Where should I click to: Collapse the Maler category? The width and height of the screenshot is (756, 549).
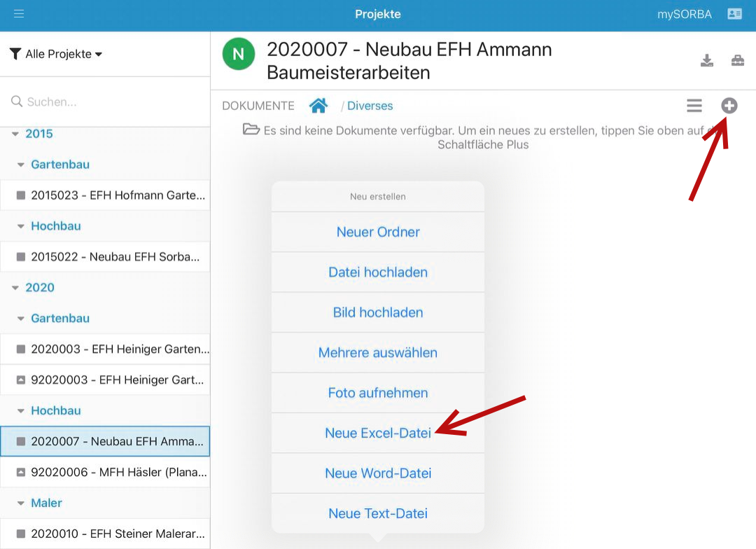(x=21, y=503)
